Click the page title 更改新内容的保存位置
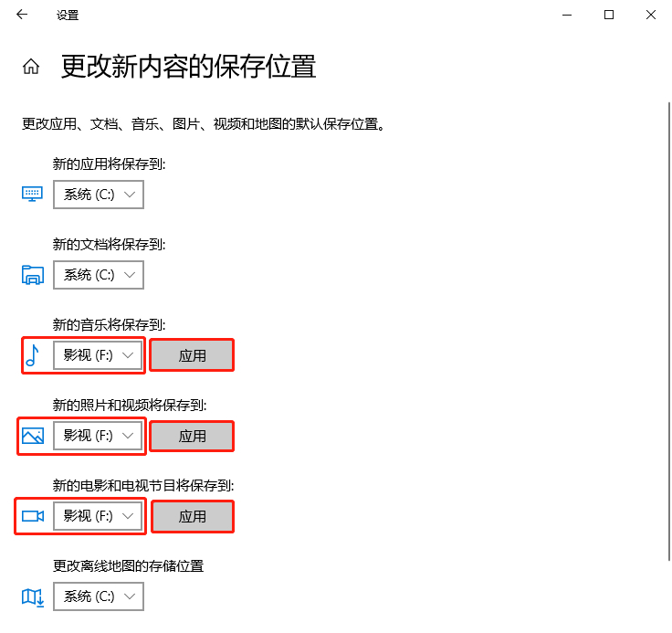 pyautogui.click(x=189, y=67)
